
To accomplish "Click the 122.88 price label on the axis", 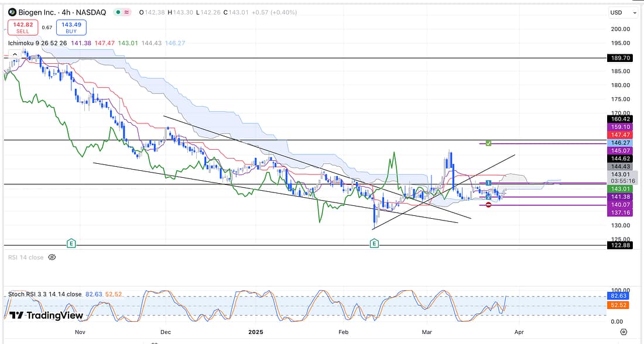I will [x=620, y=245].
